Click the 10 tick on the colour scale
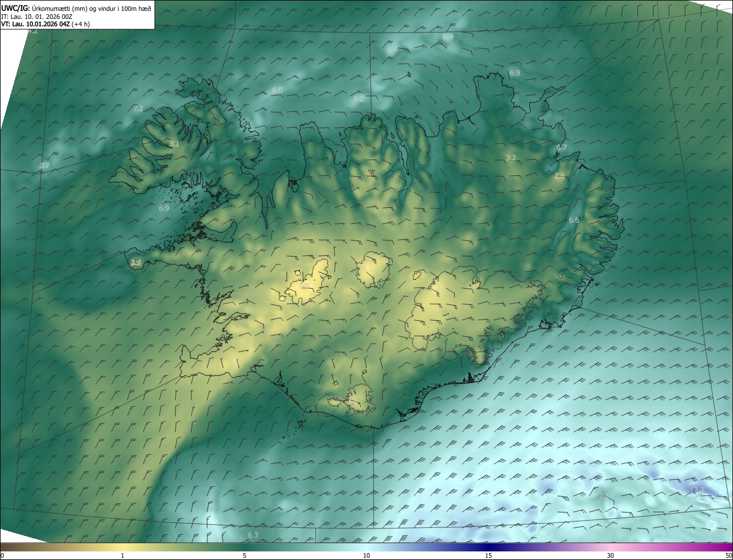 click(x=366, y=556)
